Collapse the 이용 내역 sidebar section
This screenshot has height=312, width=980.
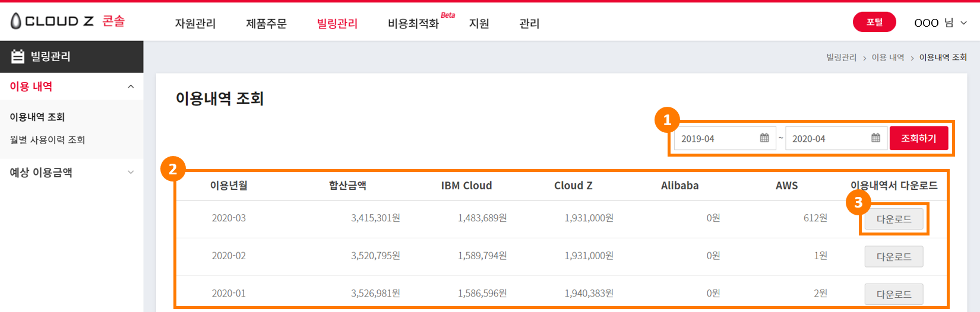(x=131, y=87)
